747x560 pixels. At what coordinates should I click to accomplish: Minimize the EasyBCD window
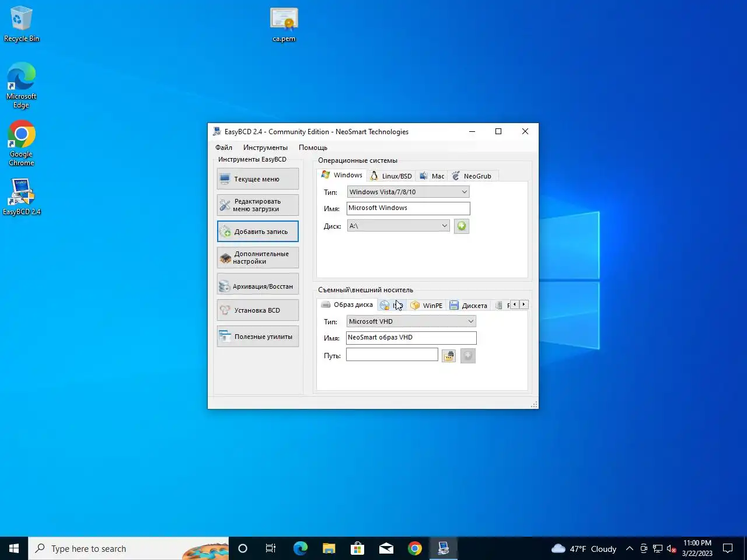point(472,132)
